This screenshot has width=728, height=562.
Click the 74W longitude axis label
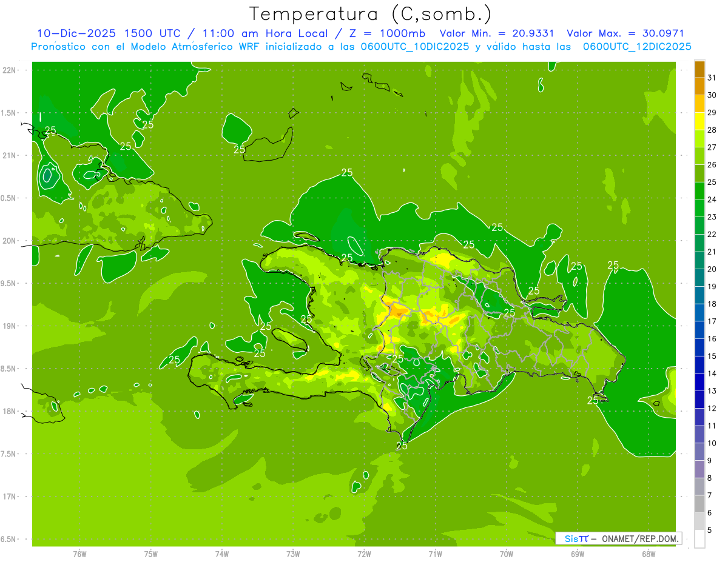coord(222,554)
